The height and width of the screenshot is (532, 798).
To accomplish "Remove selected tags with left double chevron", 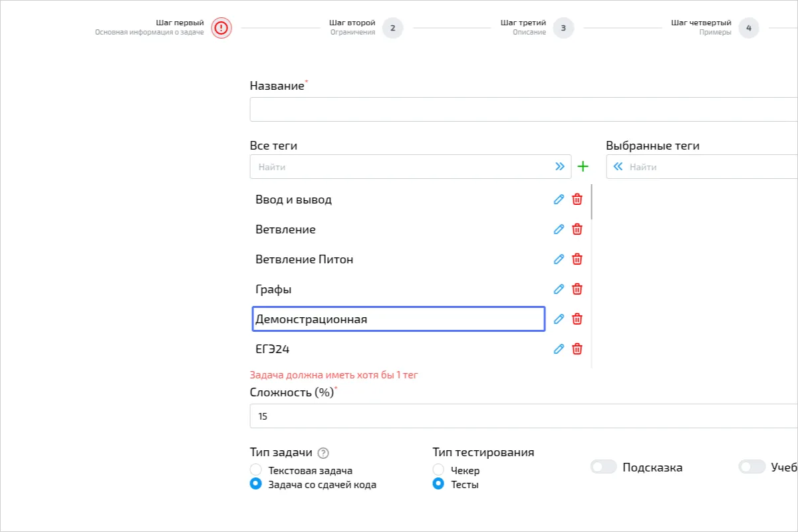I will (618, 167).
